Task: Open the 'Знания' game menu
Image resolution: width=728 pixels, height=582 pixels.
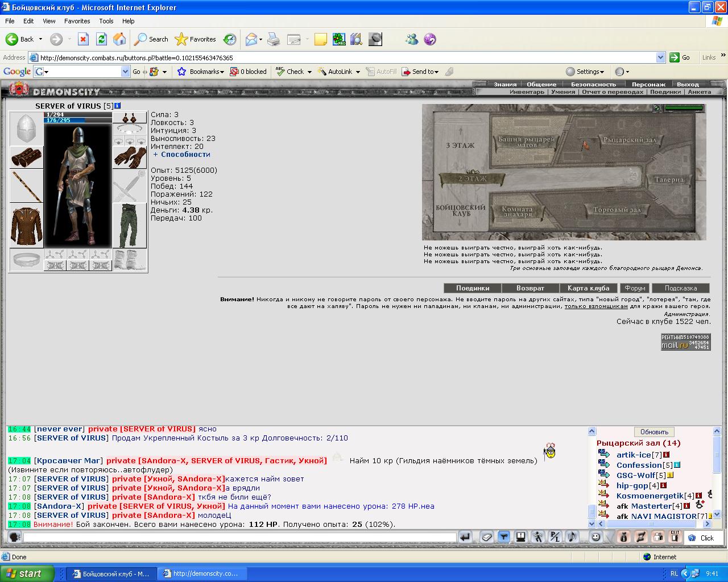Action: [505, 84]
